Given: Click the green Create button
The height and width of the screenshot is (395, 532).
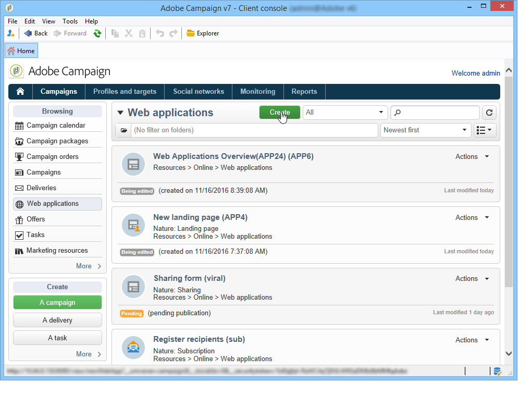Looking at the screenshot, I should [280, 113].
